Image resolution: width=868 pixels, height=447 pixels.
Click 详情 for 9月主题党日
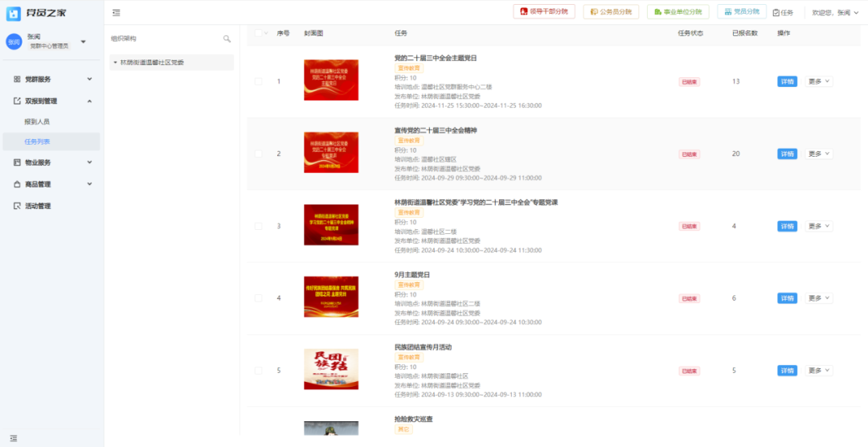[787, 298]
